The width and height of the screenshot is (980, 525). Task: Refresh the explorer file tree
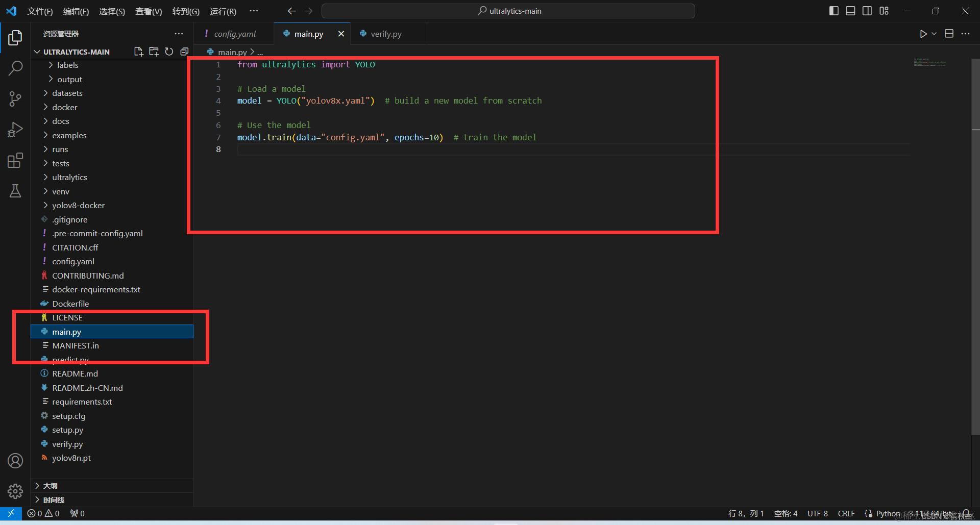click(169, 52)
